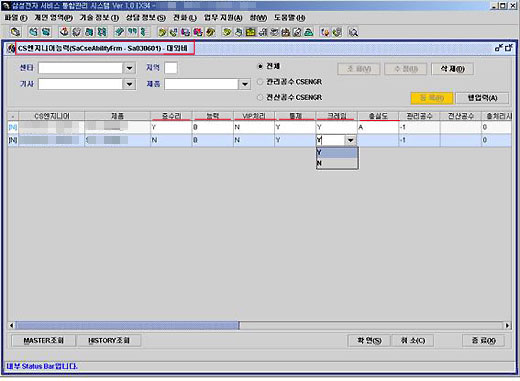520x381 pixels.
Task: Open the 전화(L) menu
Action: tap(185, 18)
